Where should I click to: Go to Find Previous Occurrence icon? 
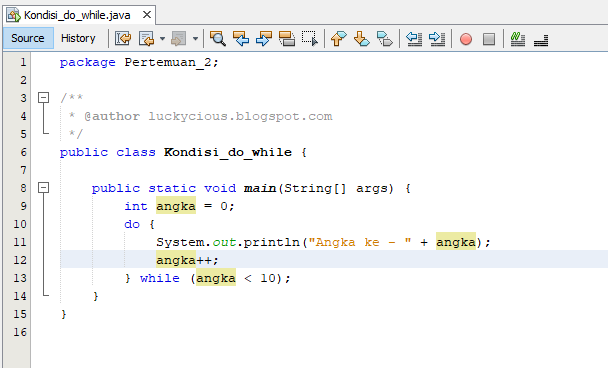[241, 38]
